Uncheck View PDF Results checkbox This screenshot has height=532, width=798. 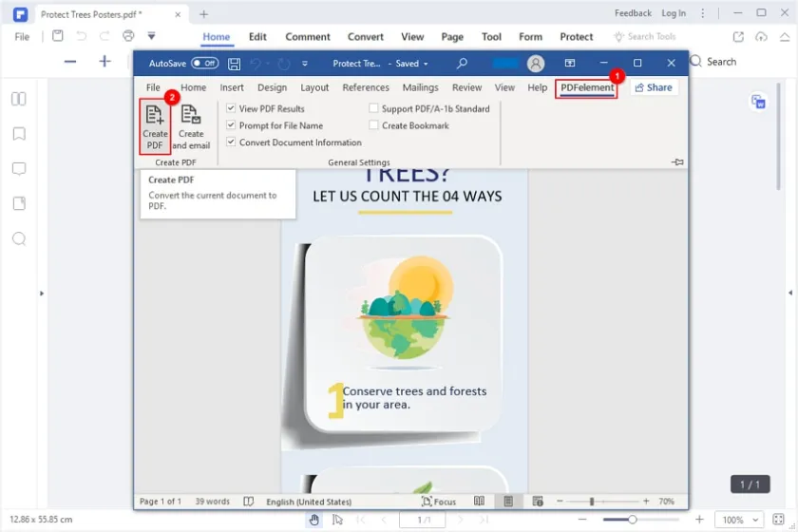231,108
